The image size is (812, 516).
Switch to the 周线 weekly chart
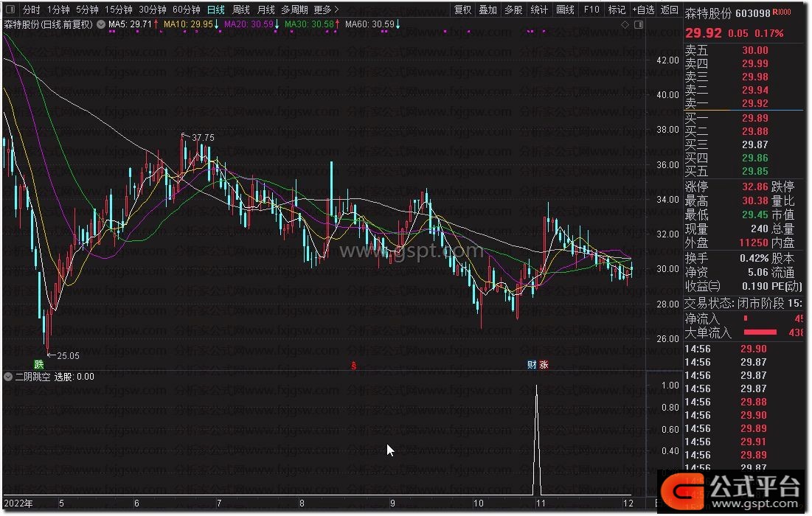click(241, 10)
